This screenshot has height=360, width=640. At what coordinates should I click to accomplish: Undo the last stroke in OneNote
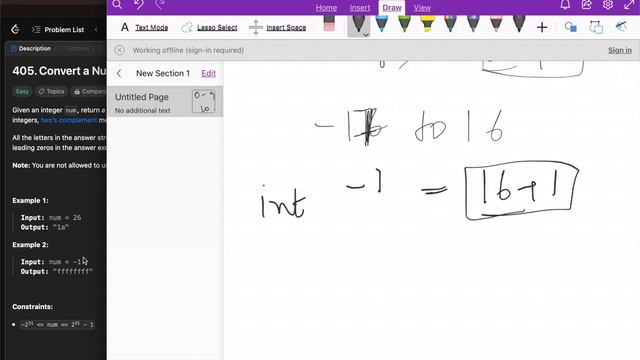tap(139, 4)
